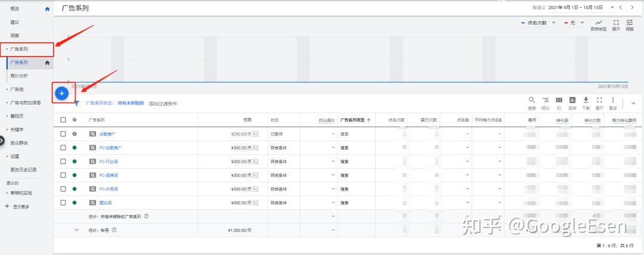Open 受众群体 in the sidebar

[19, 142]
